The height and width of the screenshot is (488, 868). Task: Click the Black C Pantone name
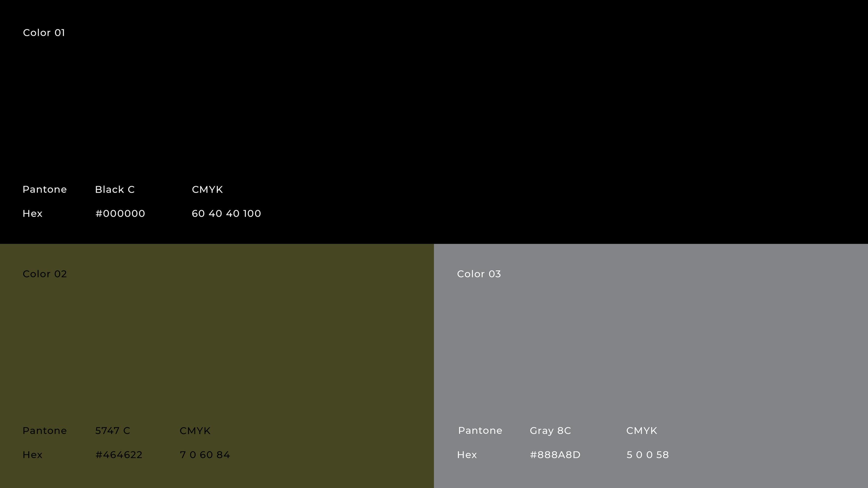[x=114, y=190]
